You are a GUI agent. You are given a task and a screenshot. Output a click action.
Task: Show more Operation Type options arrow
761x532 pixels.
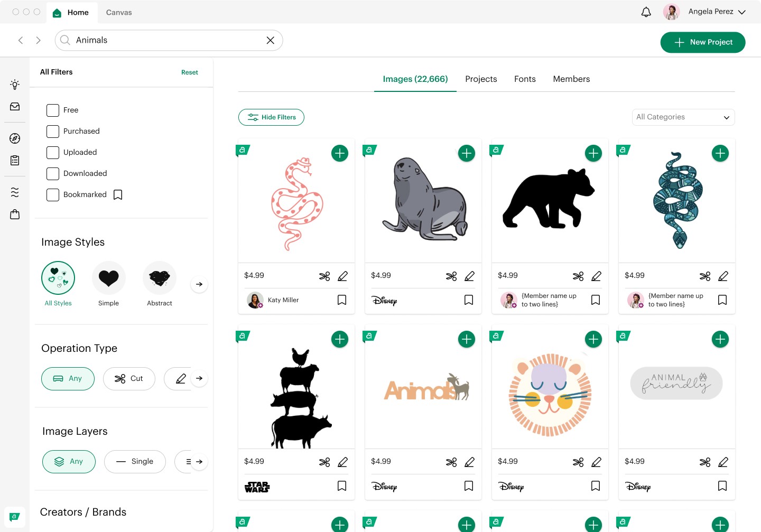[199, 378]
